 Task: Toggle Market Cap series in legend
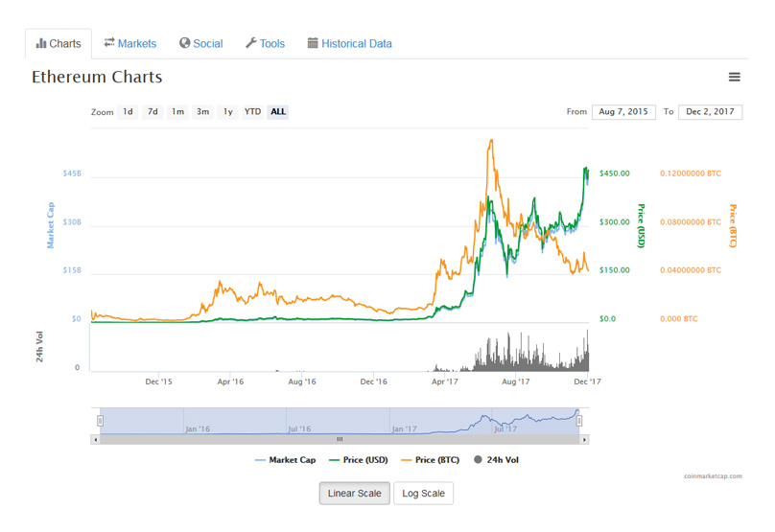point(285,460)
